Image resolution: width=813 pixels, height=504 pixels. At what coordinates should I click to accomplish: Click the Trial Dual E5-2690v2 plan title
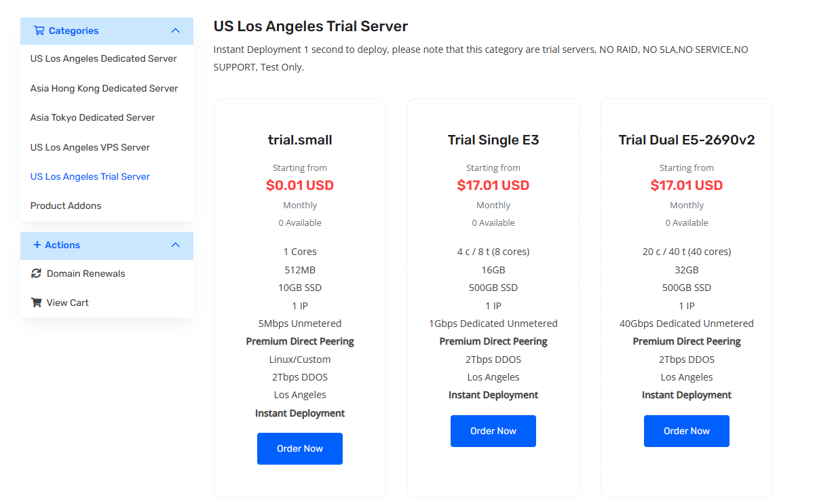click(686, 140)
